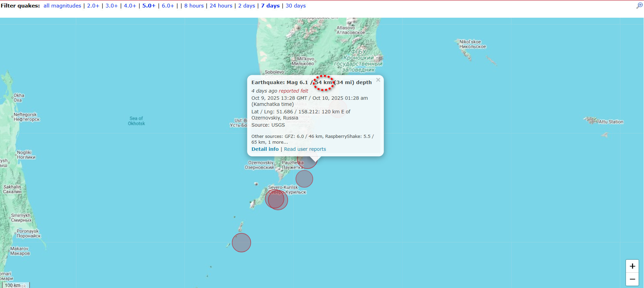The height and width of the screenshot is (288, 644).
Task: Open Detail info for the earthquake
Action: coord(265,149)
